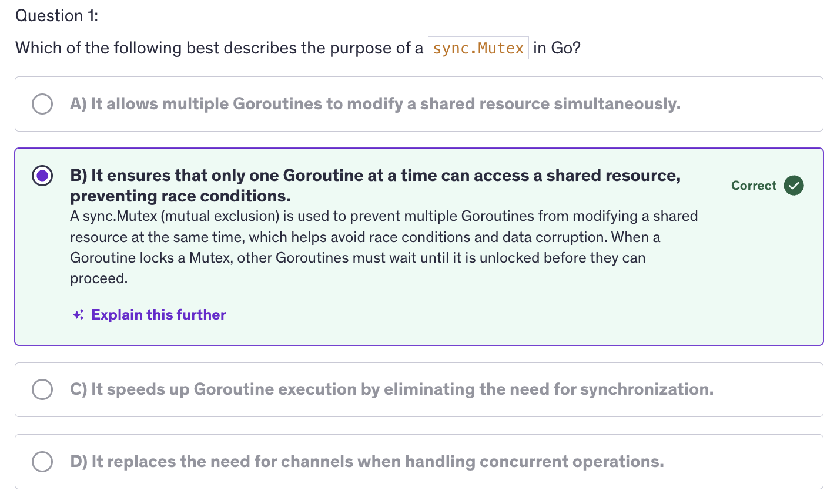Open the Explain this further link
Screen dimensions: 837x504
[158, 315]
